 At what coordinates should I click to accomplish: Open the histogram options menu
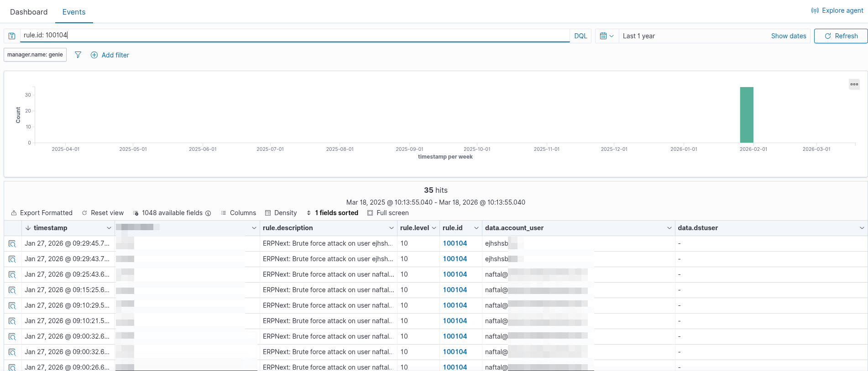click(x=854, y=84)
